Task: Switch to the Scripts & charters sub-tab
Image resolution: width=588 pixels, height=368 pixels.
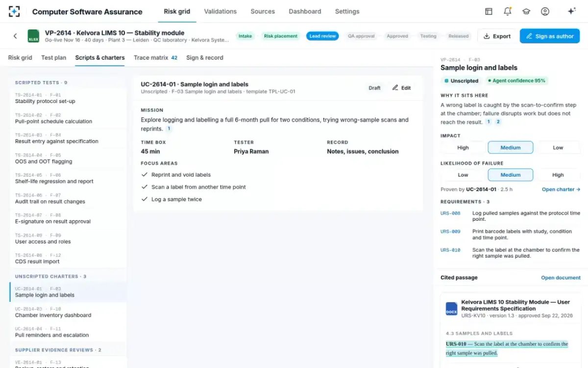Action: click(100, 57)
